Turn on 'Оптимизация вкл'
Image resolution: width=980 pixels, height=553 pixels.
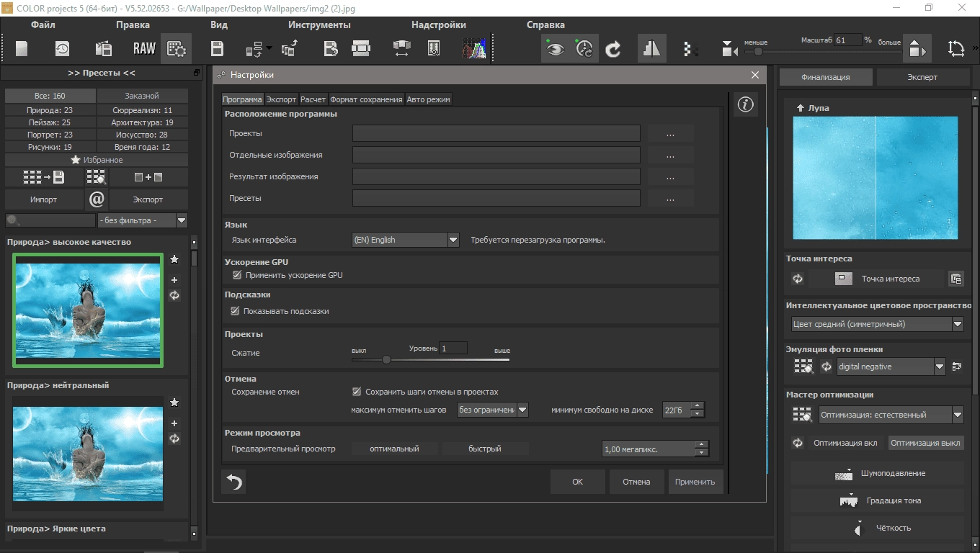pos(845,443)
